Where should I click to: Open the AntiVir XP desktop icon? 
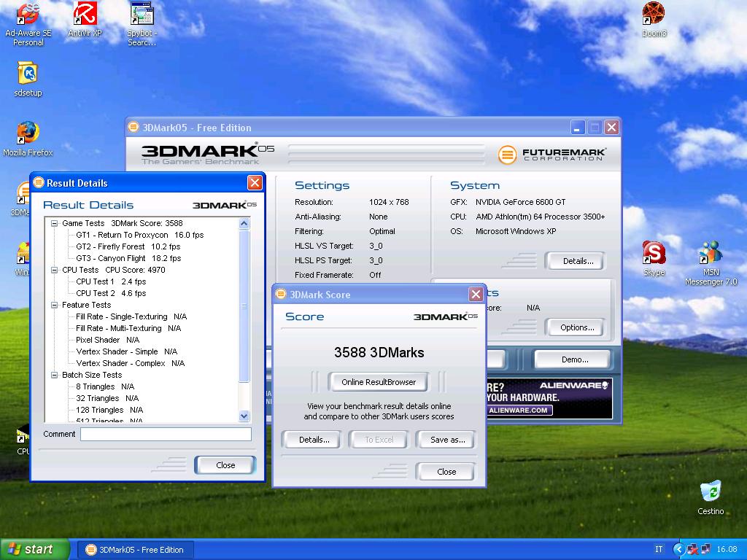[x=85, y=20]
